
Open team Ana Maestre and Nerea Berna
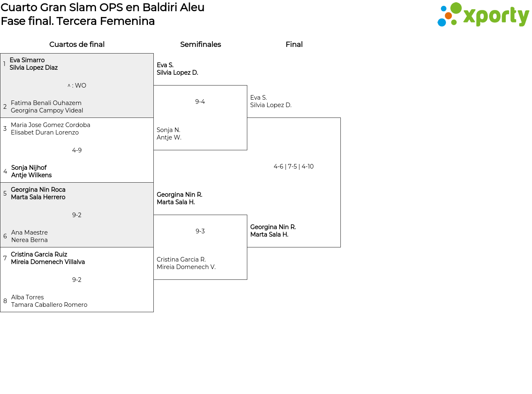click(x=30, y=236)
